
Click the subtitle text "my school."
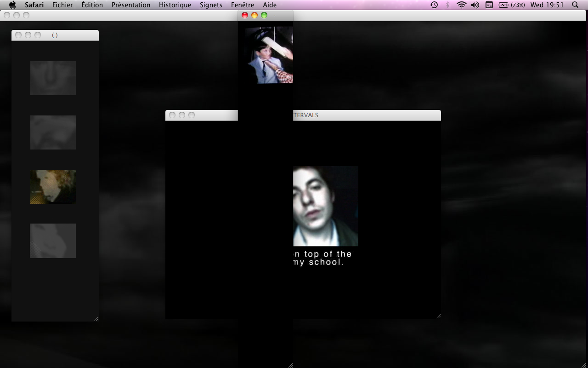[x=318, y=262]
